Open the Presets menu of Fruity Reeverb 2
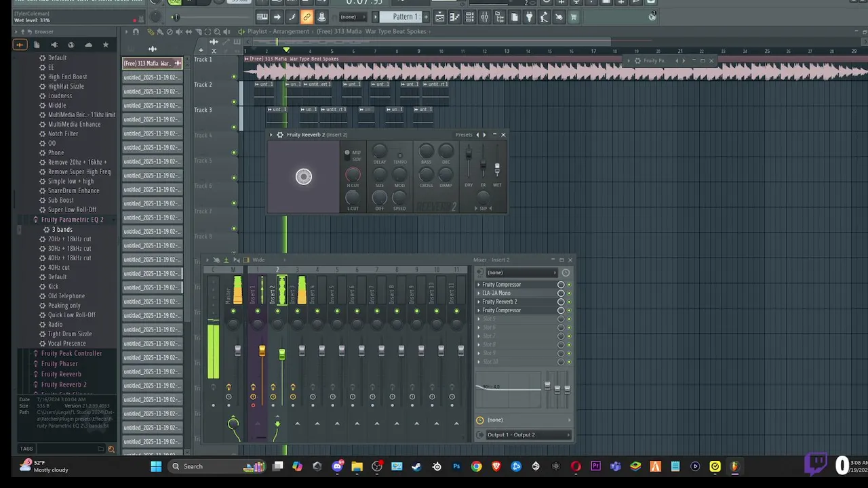 click(464, 135)
